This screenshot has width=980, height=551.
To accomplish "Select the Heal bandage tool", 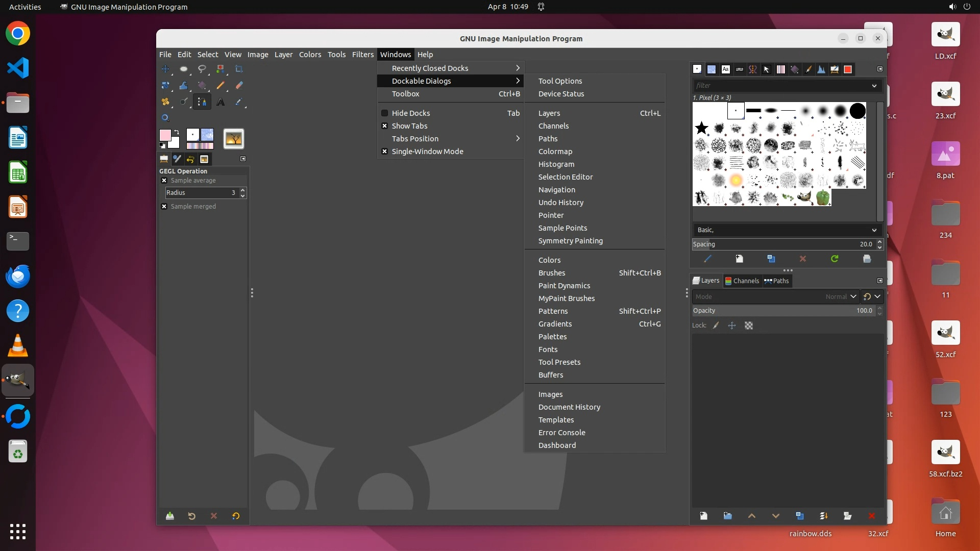I will coord(165,102).
